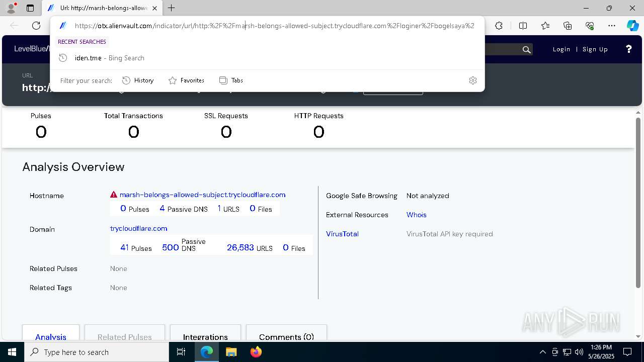Image resolution: width=644 pixels, height=362 pixels.
Task: Click the Sign Up link
Action: (595, 49)
